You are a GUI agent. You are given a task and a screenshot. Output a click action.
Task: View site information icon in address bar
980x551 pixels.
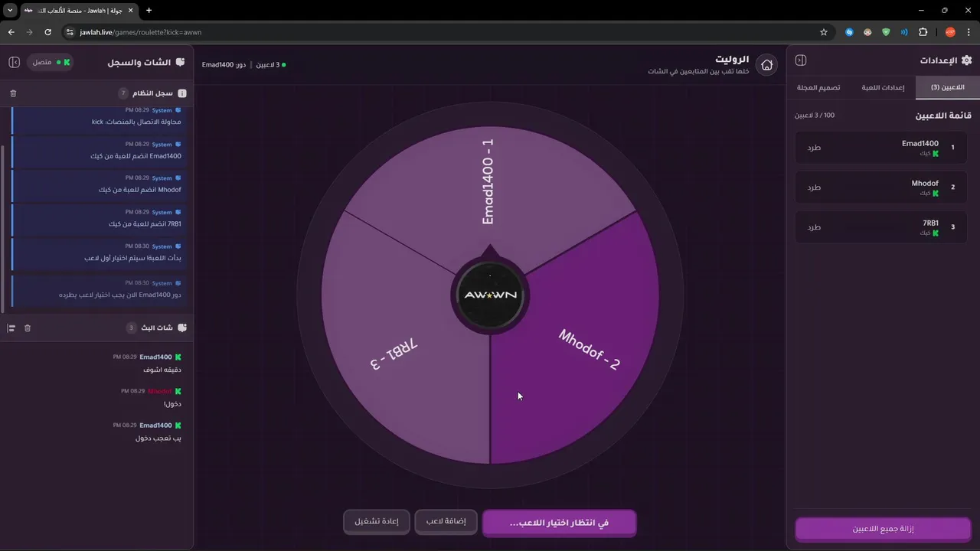coord(70,32)
